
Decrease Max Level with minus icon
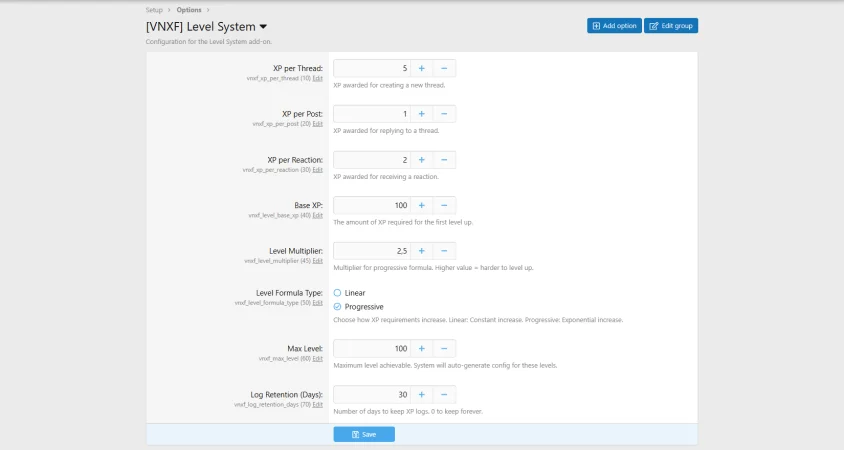444,349
